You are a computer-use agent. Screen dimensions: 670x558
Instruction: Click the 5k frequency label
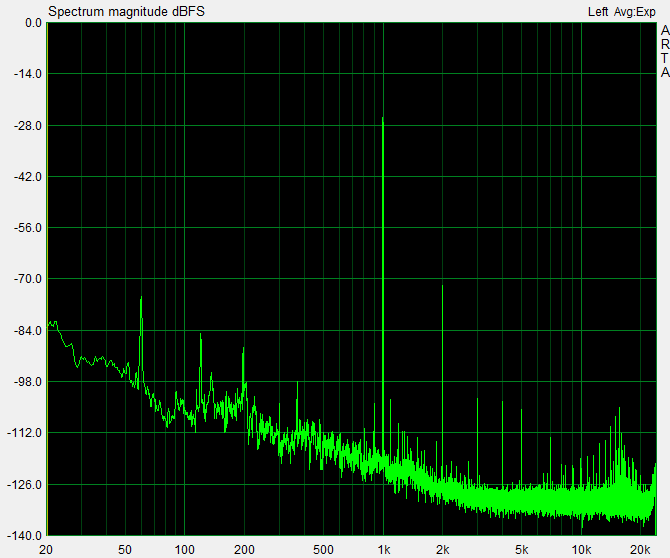coord(521,549)
